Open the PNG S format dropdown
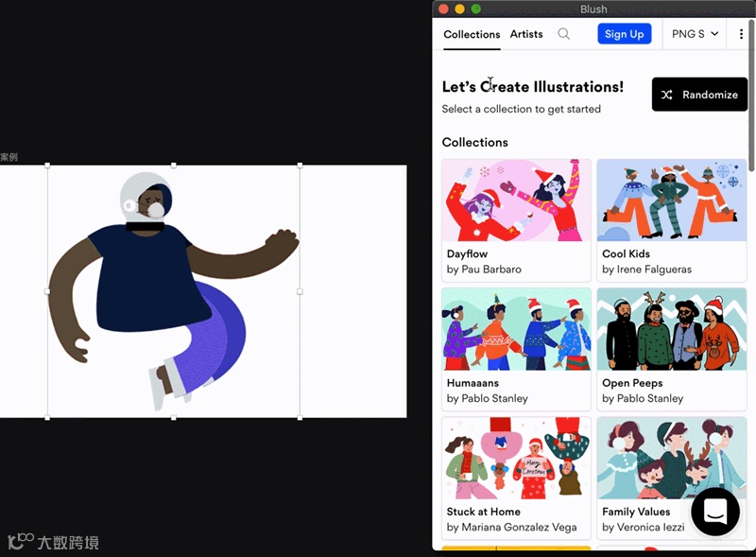 (695, 34)
